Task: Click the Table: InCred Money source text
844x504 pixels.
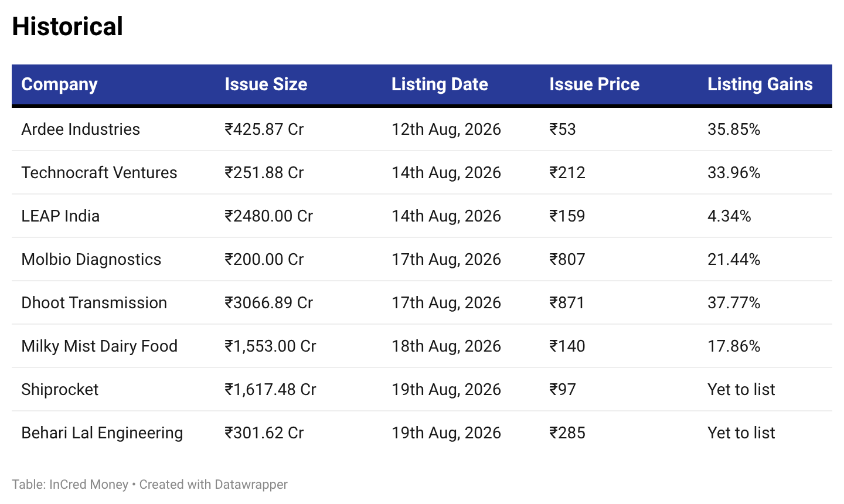Action: point(70,484)
